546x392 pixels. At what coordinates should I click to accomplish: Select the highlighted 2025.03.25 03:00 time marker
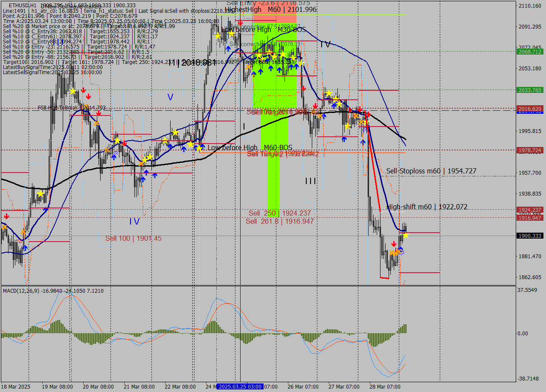click(x=239, y=386)
